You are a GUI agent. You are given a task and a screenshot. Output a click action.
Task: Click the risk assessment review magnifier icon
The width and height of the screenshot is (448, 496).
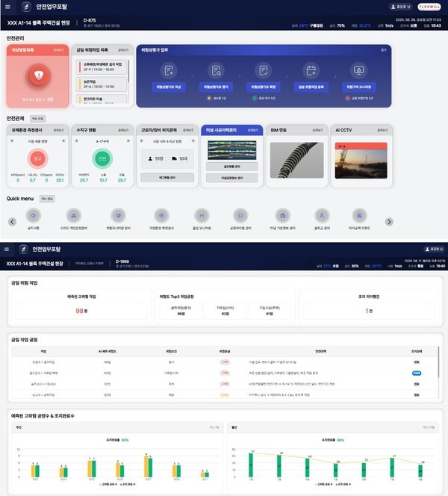[216, 70]
